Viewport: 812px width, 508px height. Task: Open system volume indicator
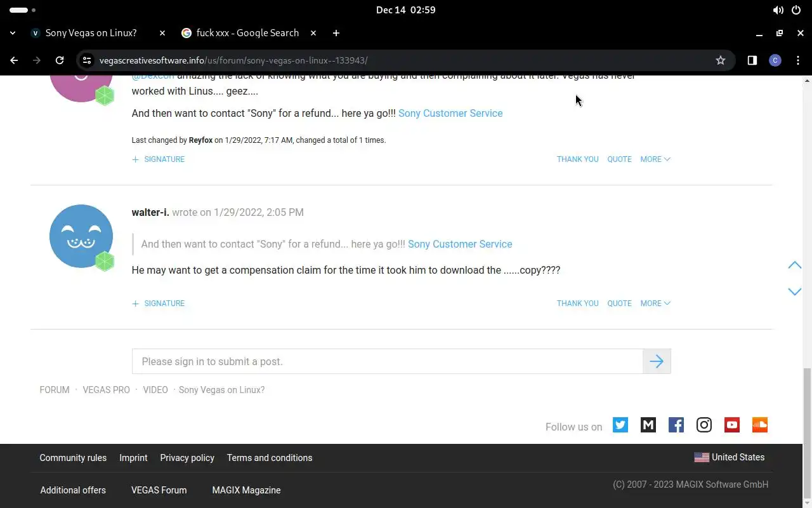point(778,10)
